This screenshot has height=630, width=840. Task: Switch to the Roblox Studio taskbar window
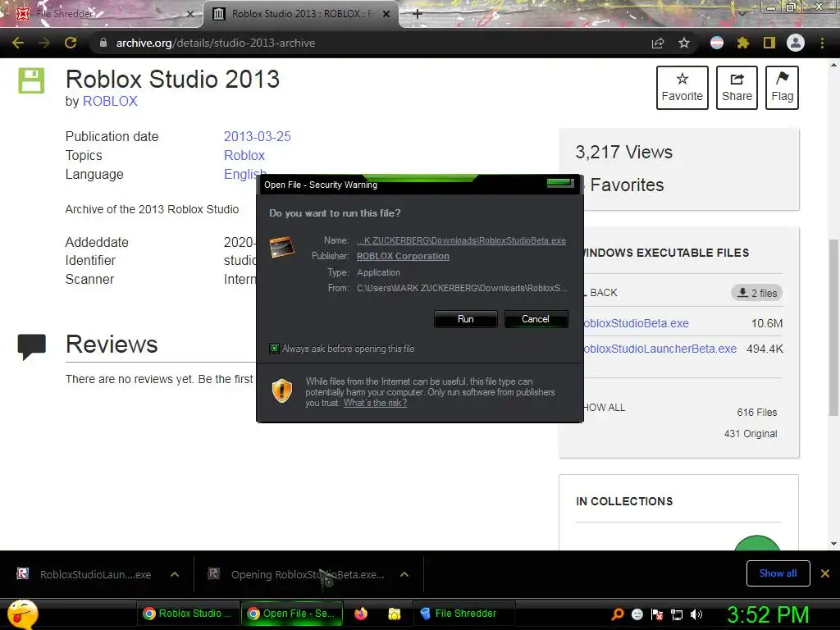click(187, 614)
